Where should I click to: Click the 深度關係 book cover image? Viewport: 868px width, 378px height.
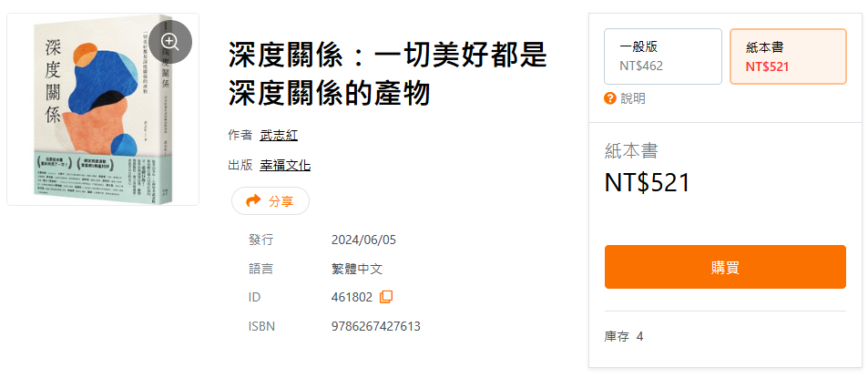103,109
